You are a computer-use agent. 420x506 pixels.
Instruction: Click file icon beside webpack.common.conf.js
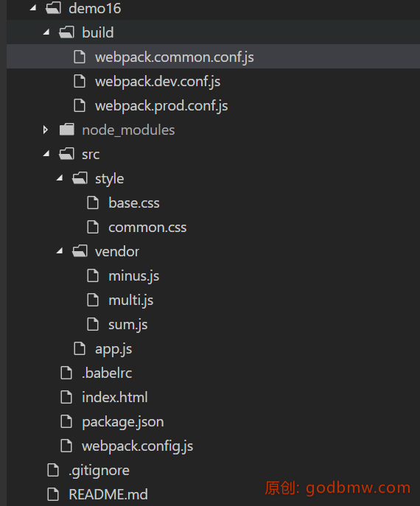click(80, 57)
